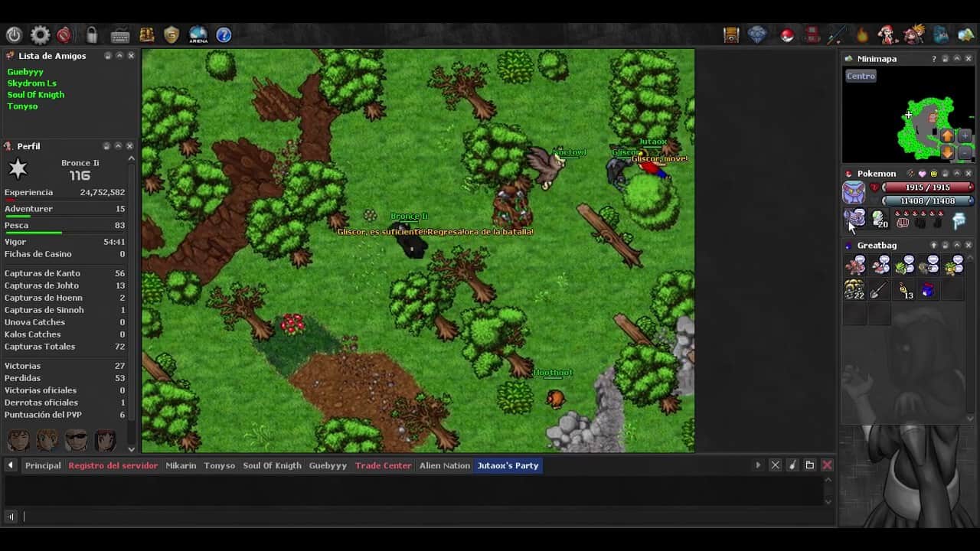Image resolution: width=980 pixels, height=551 pixels.
Task: Click the next chat tabs arrow
Action: coord(758,465)
